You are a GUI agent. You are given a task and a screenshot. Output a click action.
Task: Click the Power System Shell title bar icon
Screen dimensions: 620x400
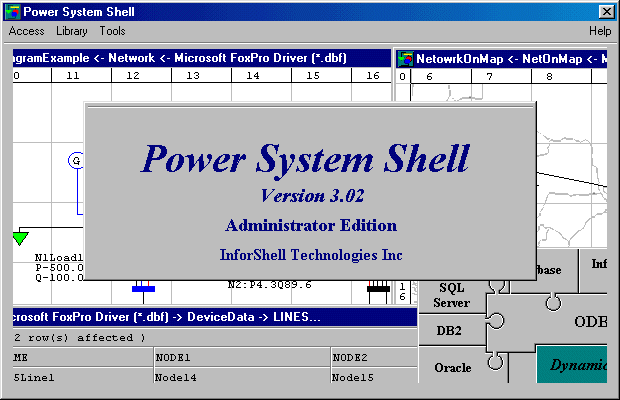pyautogui.click(x=13, y=12)
